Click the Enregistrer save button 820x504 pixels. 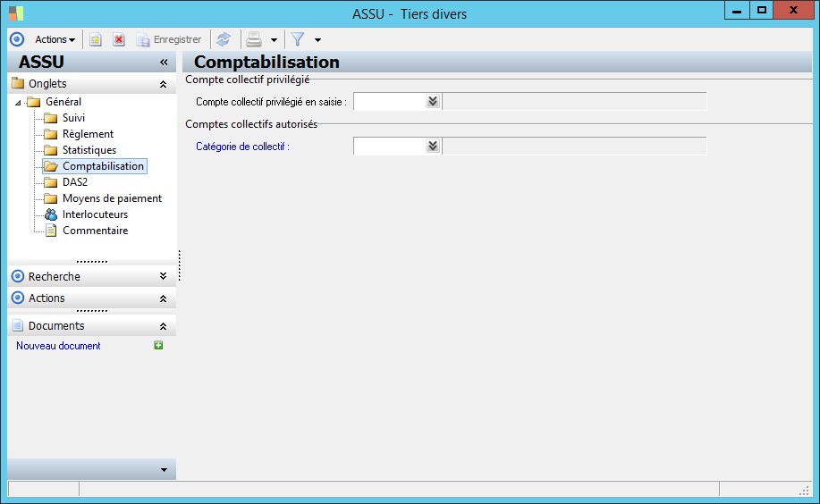[x=169, y=39]
